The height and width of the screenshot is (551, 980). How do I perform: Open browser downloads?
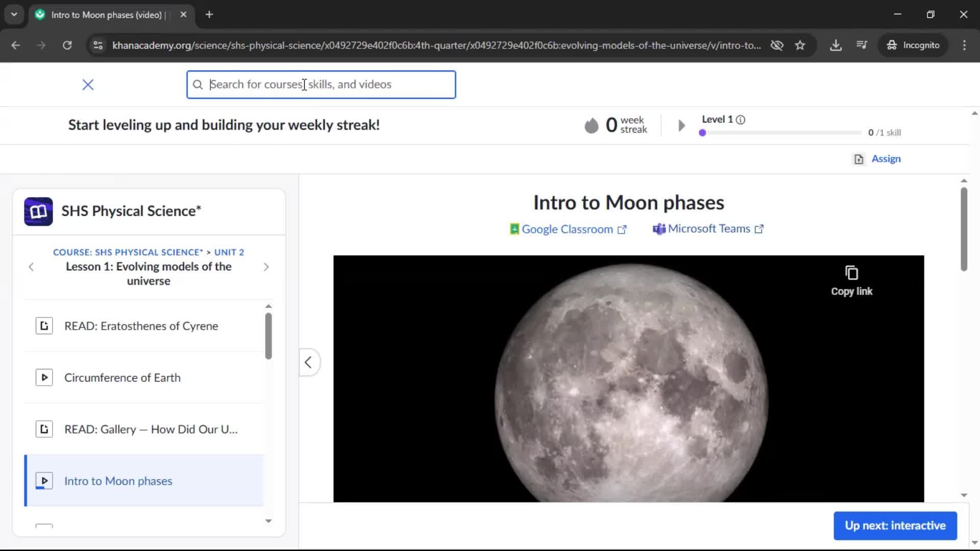836,45
